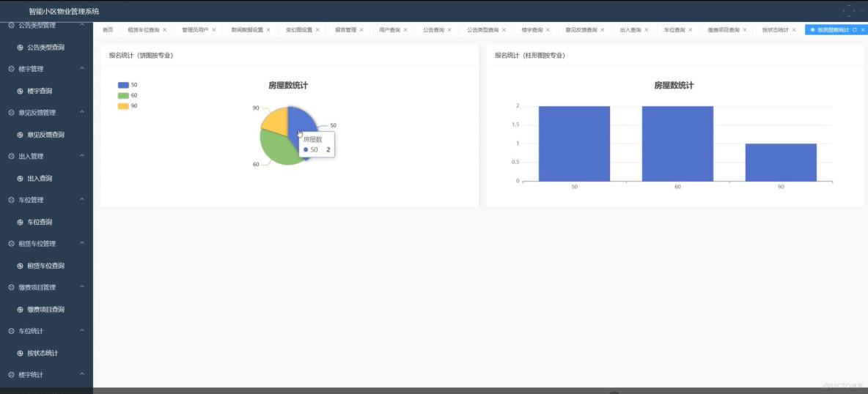Click the icon beside 意见反馈查询 in sidebar

click(x=21, y=135)
